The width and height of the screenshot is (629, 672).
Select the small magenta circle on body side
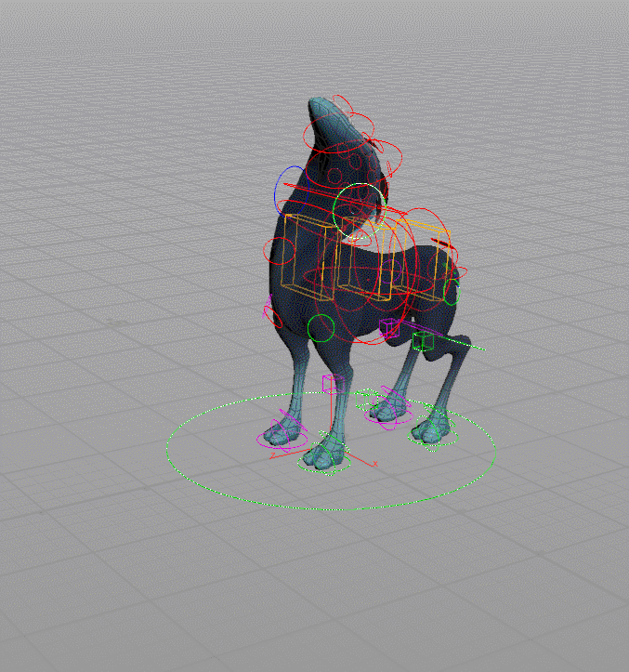[391, 270]
